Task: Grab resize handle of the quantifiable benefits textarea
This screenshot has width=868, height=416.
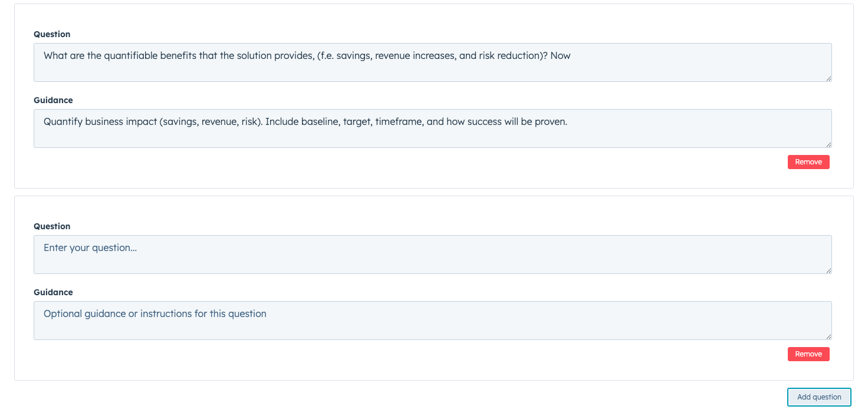Action: (828, 78)
